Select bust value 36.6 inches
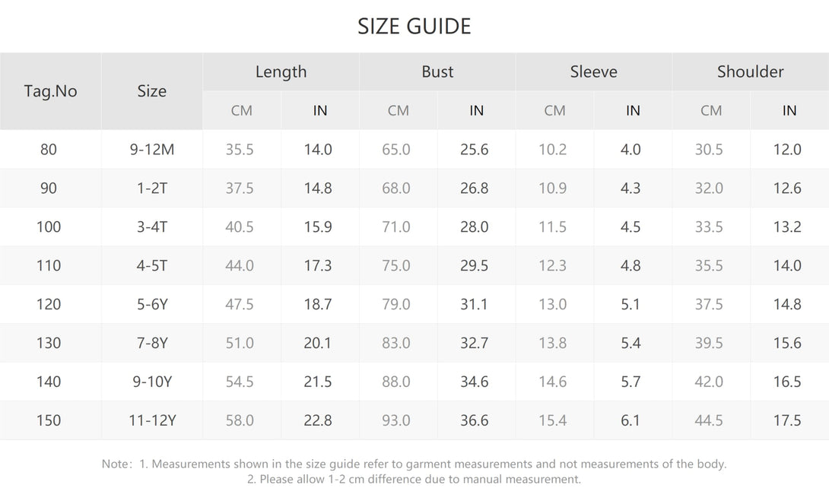829x504 pixels. 475,420
